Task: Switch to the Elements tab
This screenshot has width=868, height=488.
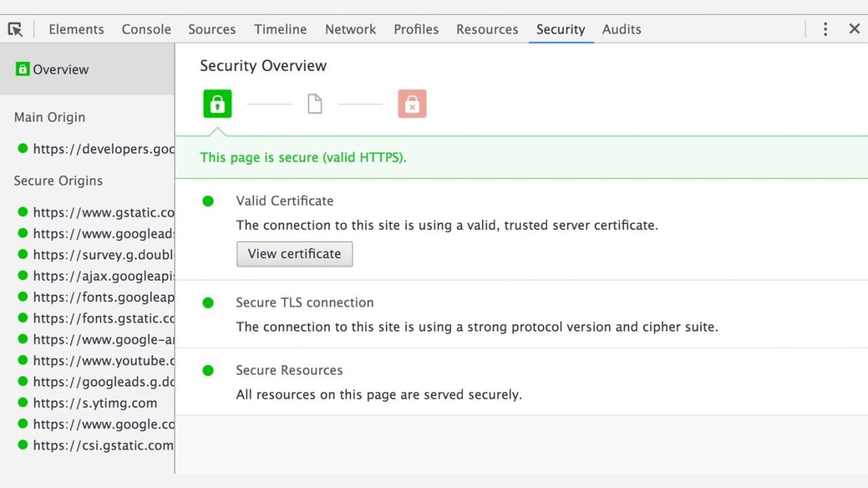Action: coord(76,29)
